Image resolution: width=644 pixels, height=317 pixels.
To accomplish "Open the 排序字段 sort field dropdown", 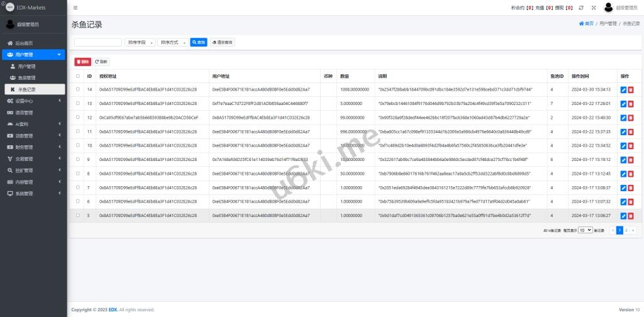I will 140,42.
